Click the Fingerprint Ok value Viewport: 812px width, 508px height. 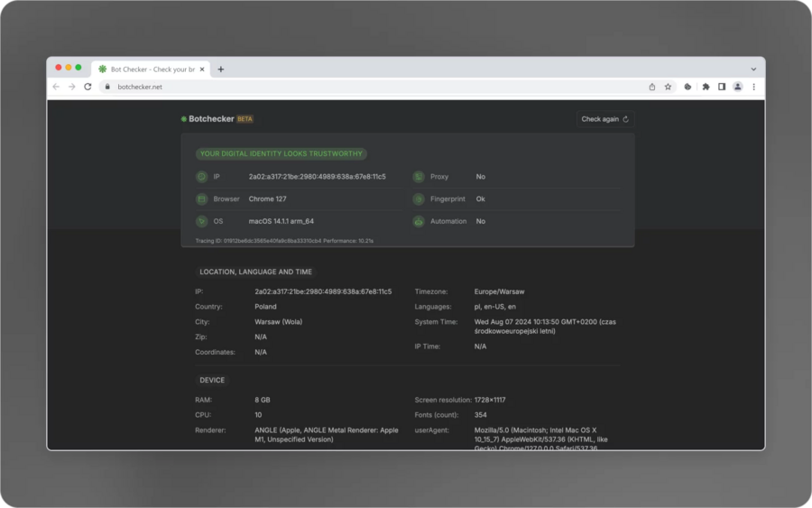coord(481,199)
